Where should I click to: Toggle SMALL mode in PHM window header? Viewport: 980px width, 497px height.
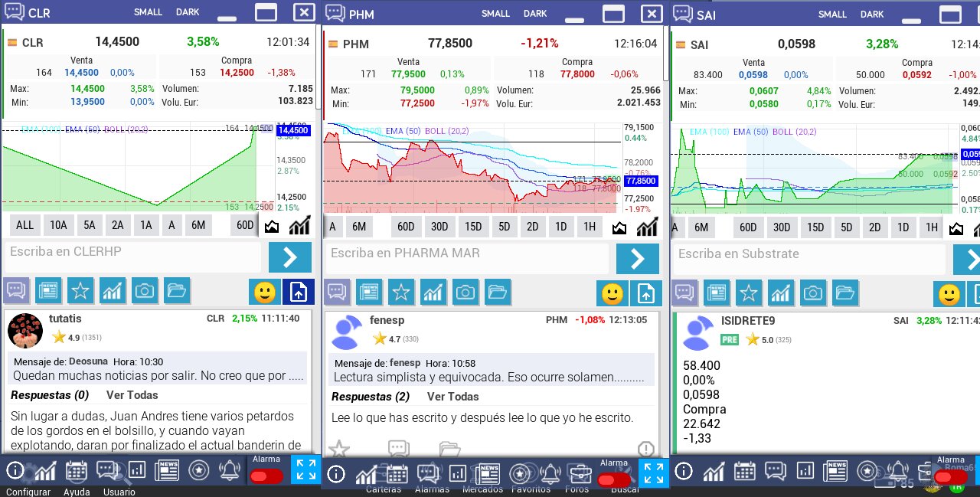coord(496,13)
